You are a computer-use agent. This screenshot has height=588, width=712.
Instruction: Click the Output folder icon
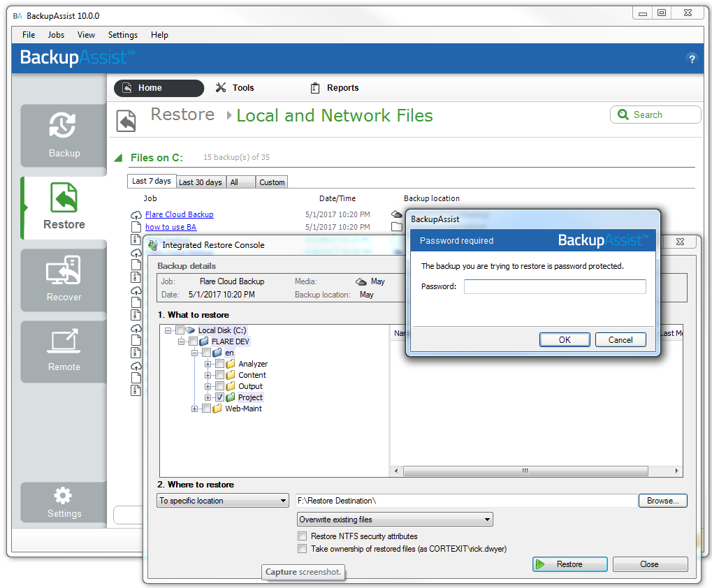(x=231, y=386)
